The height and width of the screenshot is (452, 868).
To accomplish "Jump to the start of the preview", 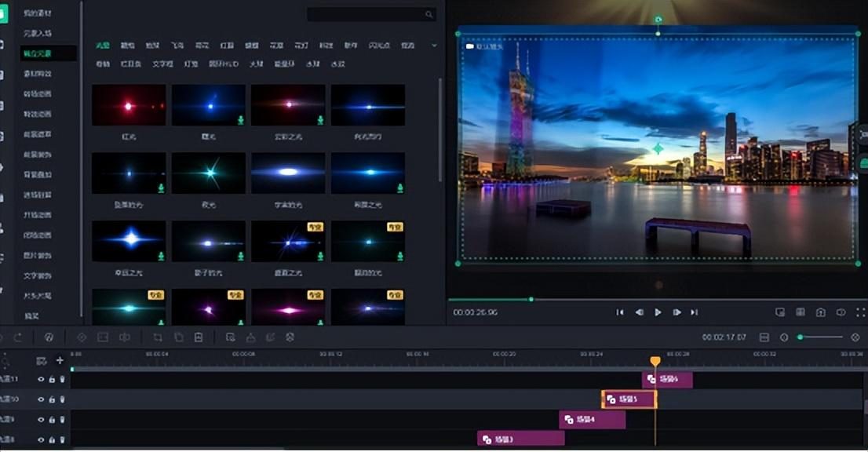I will (620, 312).
